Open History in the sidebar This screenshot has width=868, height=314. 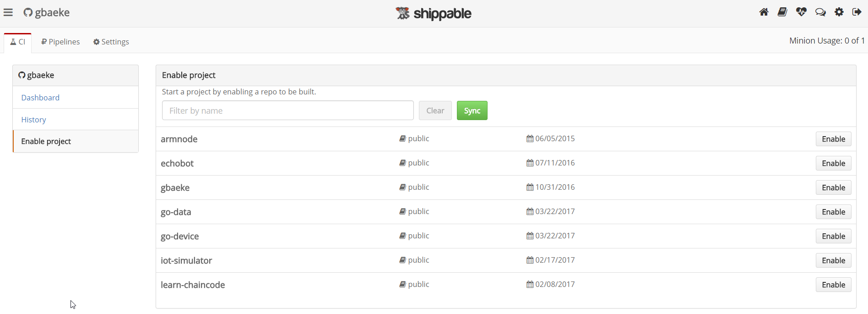click(33, 120)
